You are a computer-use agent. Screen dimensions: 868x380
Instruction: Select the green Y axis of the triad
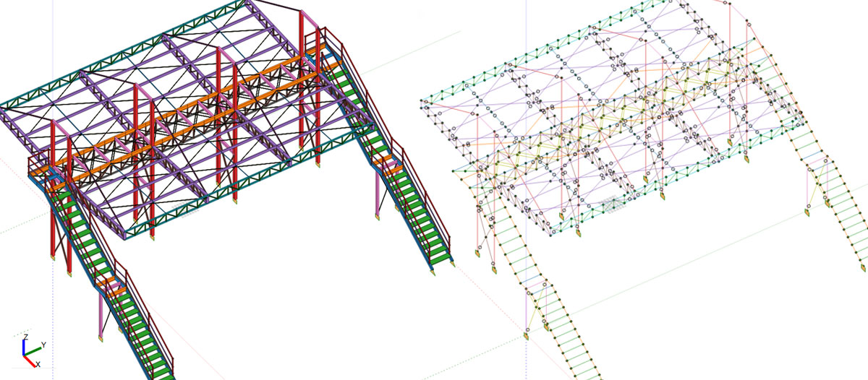click(x=34, y=350)
